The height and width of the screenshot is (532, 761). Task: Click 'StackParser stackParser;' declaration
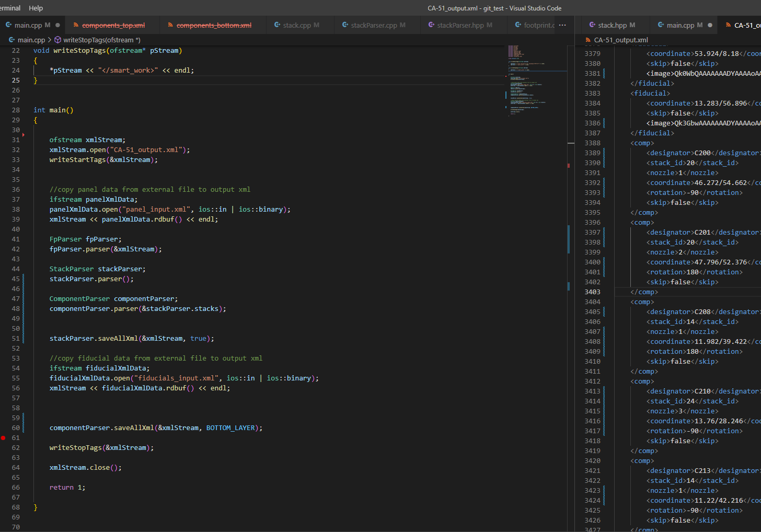point(98,269)
